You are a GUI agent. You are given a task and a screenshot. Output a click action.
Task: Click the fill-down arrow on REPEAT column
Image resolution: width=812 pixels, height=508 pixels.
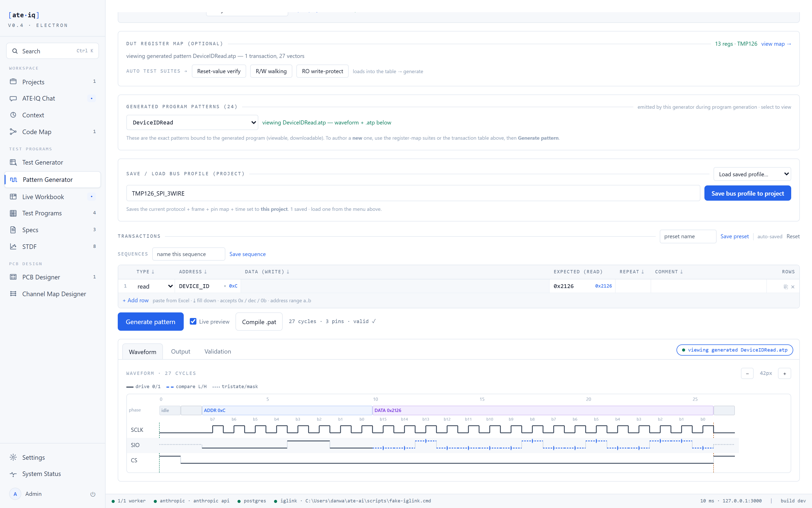click(642, 272)
